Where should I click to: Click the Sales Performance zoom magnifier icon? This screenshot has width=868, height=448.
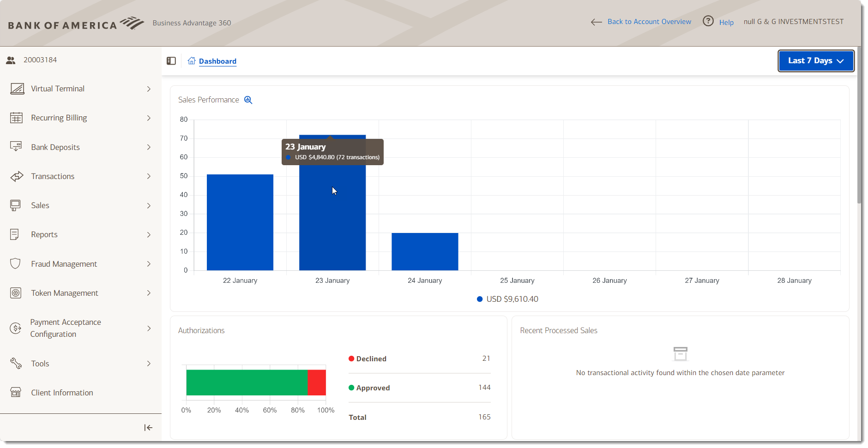[x=248, y=100]
